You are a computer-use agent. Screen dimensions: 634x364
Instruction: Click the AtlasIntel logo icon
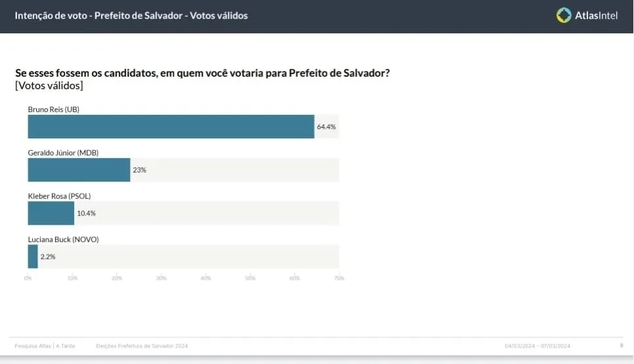click(x=564, y=15)
